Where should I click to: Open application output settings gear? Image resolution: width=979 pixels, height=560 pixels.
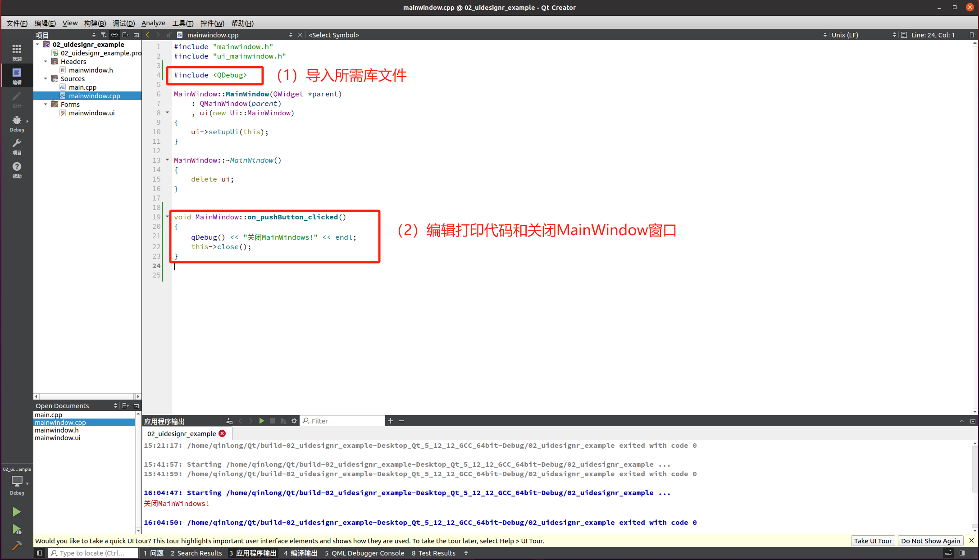point(294,421)
